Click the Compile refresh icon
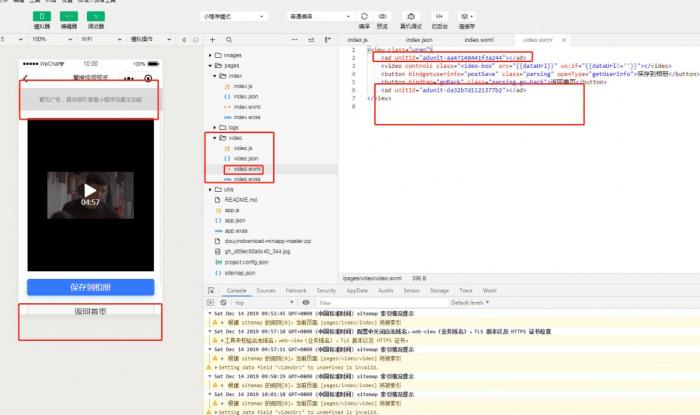 (x=363, y=17)
